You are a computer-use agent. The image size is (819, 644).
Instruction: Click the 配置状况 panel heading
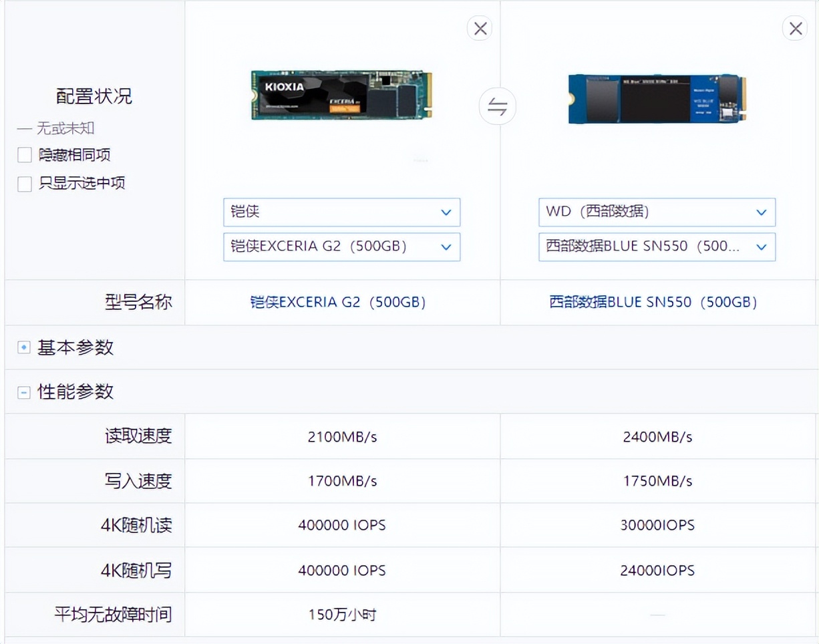pyautogui.click(x=94, y=96)
